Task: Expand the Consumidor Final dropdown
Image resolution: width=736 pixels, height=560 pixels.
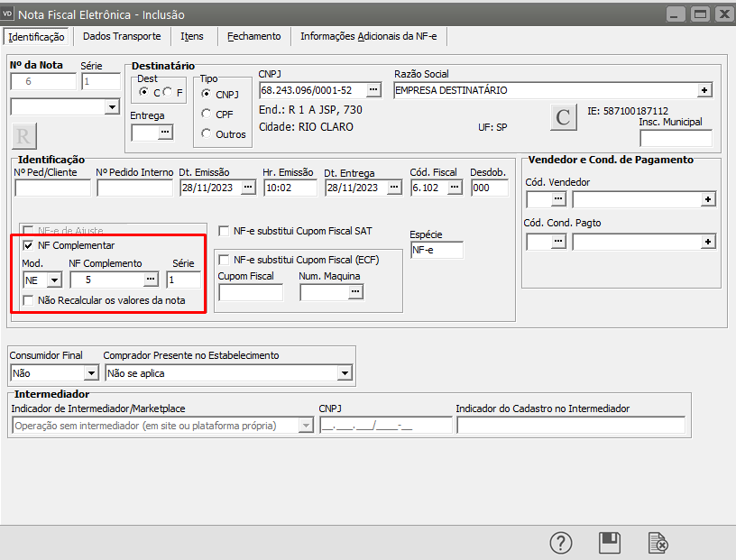Action: (90, 372)
